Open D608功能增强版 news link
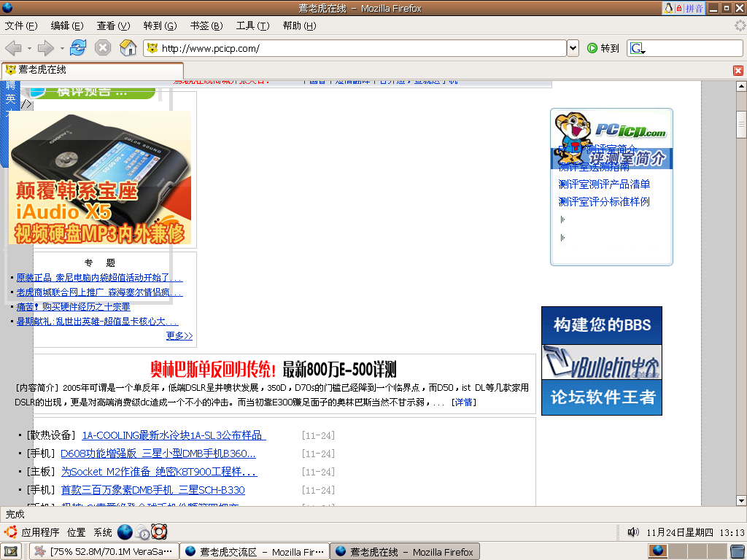 [158, 454]
